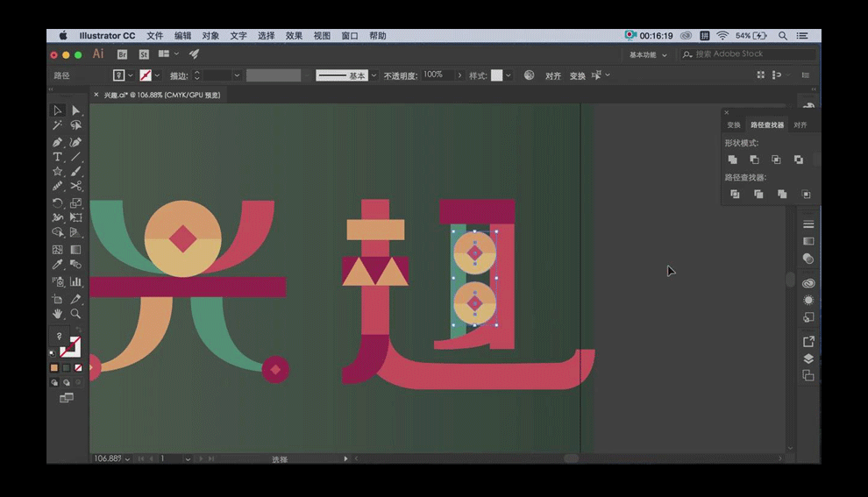
Task: Expand the 样式 style dropdown
Action: [510, 75]
